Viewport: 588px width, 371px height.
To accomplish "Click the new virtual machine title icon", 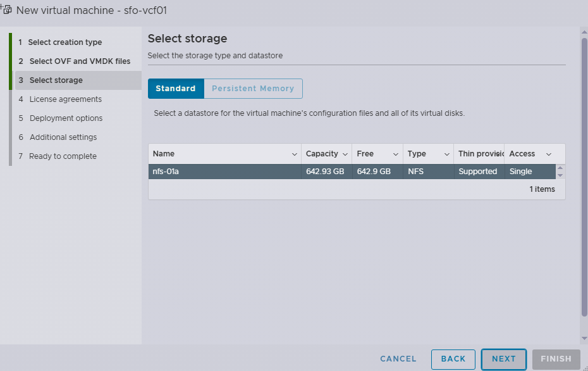I will coord(6,10).
